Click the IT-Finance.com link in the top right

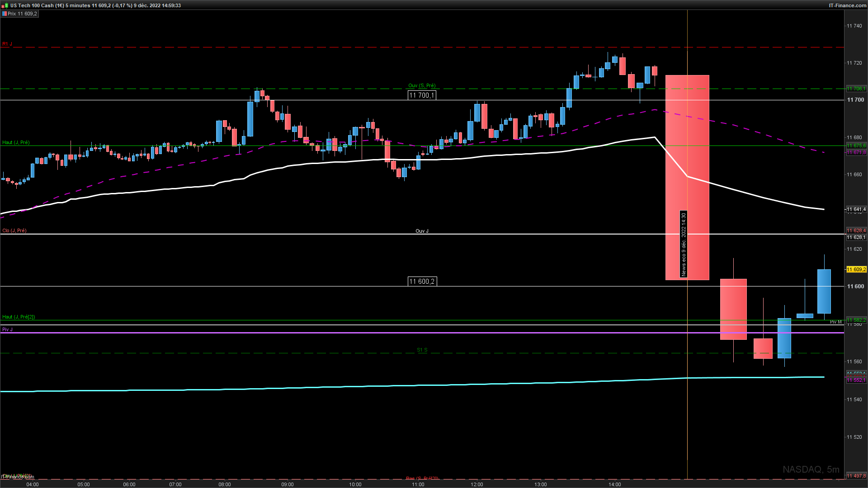847,5
